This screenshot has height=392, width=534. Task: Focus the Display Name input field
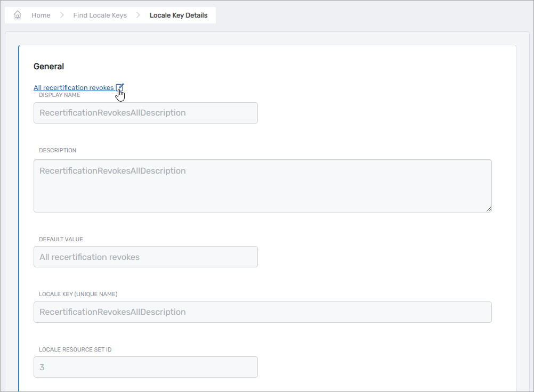[145, 113]
